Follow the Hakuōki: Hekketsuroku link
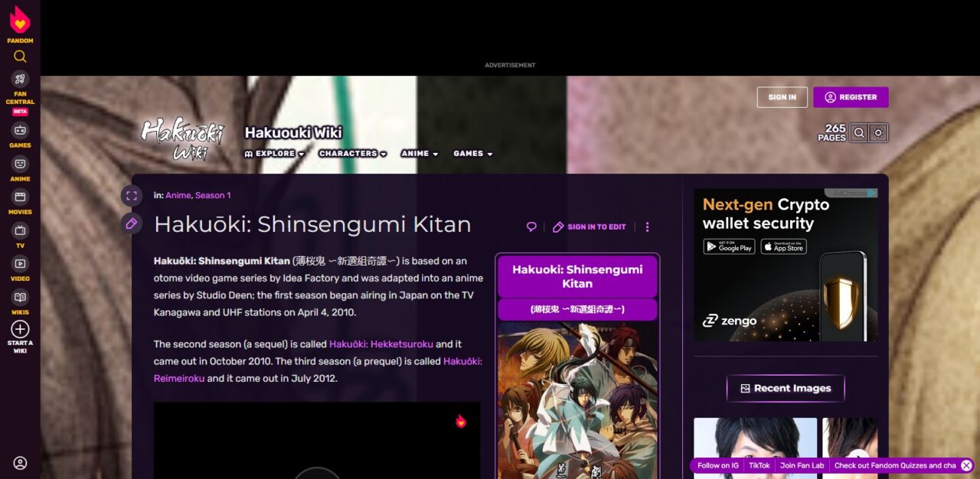Screen dimensions: 980x479 click(381, 344)
